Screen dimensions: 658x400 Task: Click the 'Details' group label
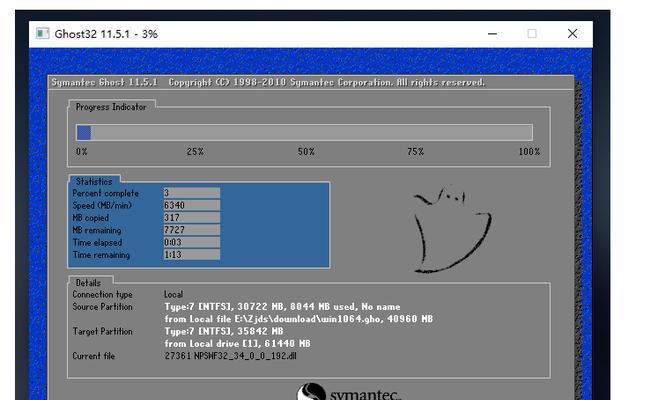pyautogui.click(x=88, y=283)
